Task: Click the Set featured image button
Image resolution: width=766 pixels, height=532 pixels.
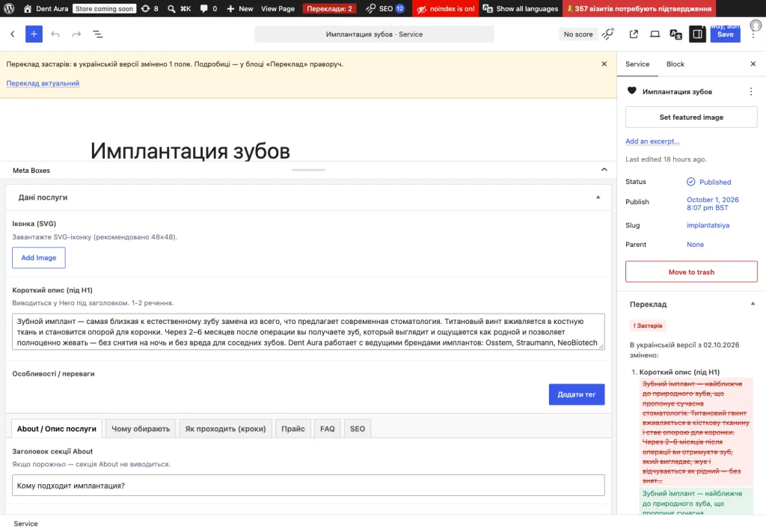Action: coord(691,117)
